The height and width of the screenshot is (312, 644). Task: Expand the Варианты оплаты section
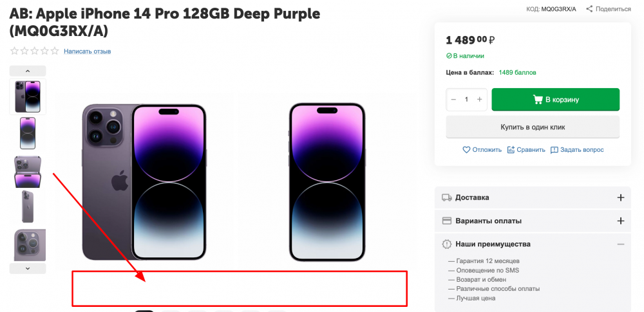[620, 221]
